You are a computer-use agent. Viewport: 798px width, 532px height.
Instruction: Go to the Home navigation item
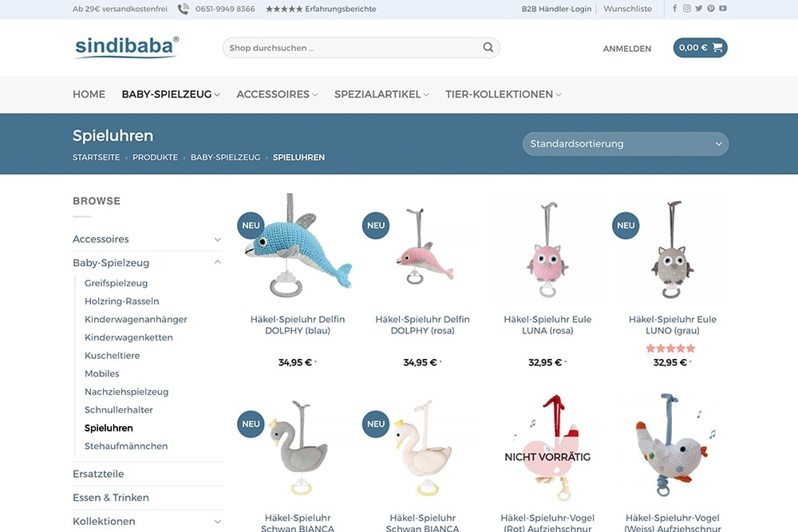pos(89,94)
